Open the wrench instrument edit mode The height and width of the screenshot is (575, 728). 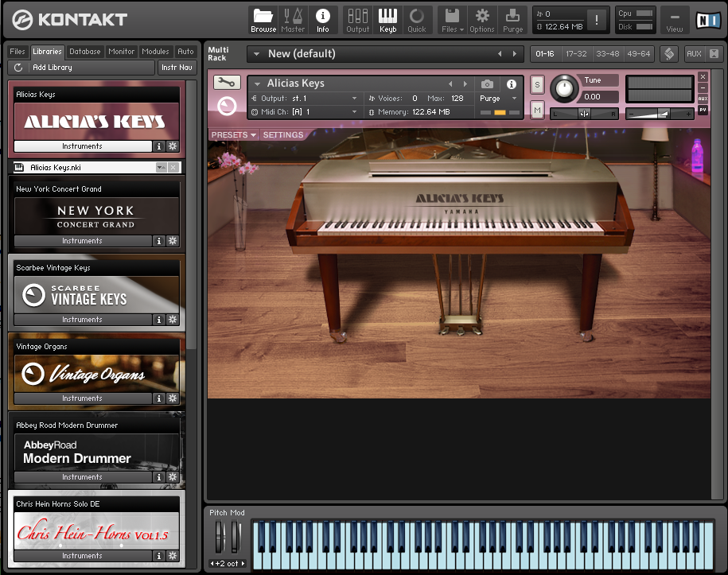point(227,83)
